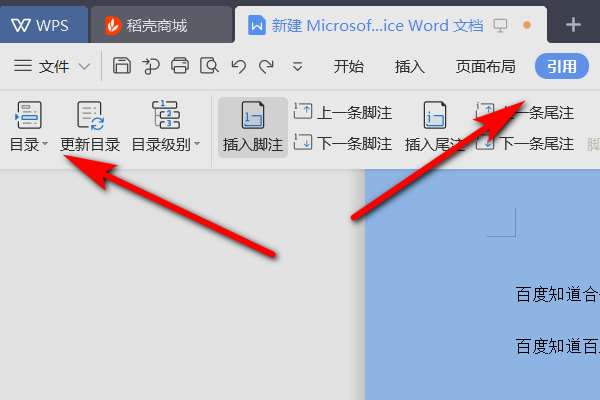Click the Save icon in quick toolbar
The image size is (600, 400).
click(x=122, y=66)
